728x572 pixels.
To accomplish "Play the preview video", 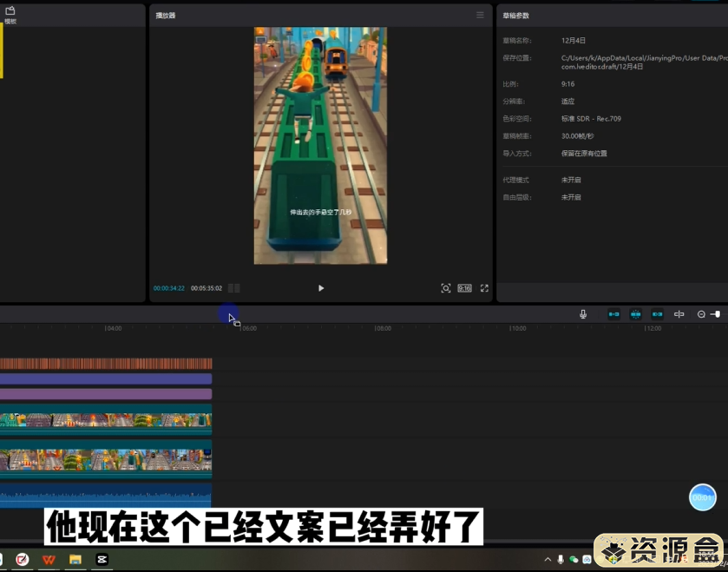I will point(321,288).
